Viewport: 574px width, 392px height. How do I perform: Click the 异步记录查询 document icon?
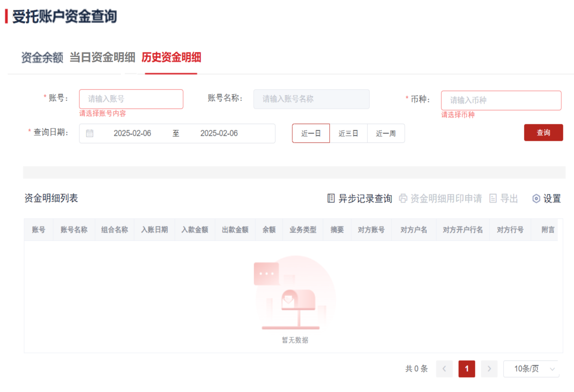click(331, 198)
